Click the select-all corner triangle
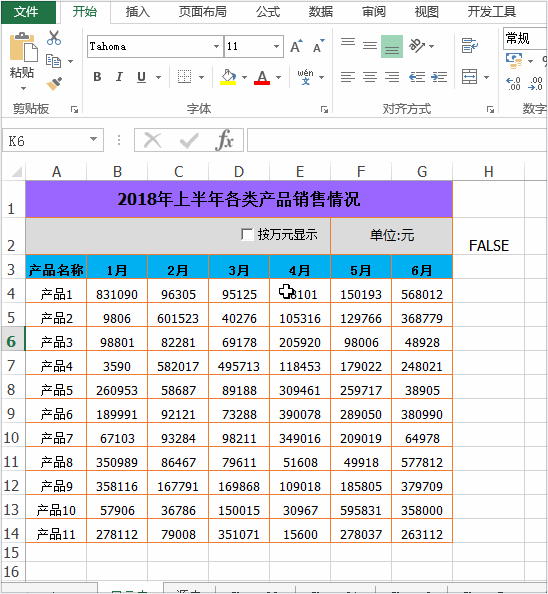 [x=16, y=172]
